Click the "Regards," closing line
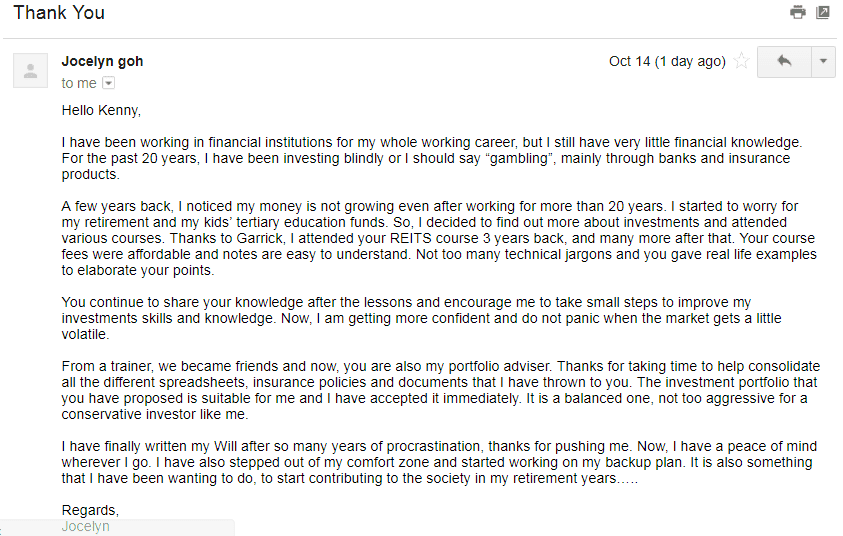 pyautogui.click(x=90, y=510)
